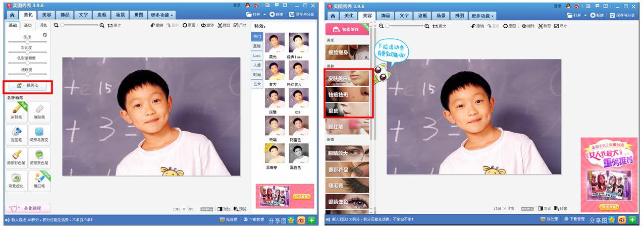Click 裁剪 crop in 美容 window

[545, 25]
